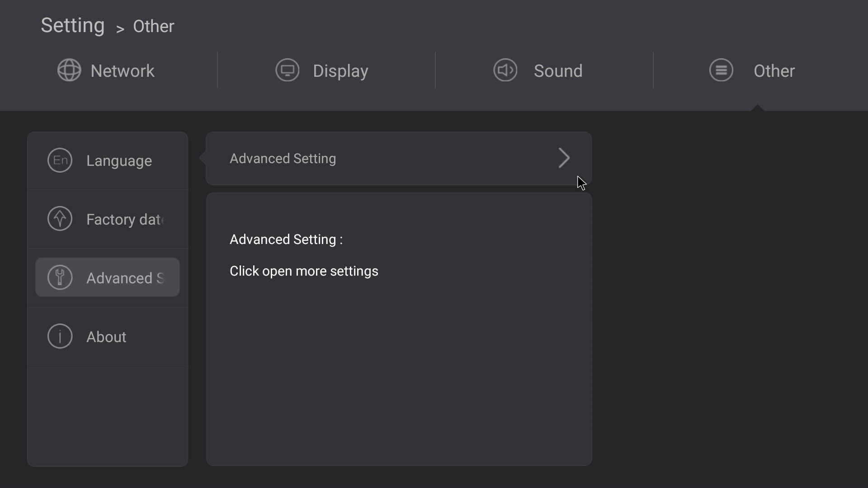
Task: Open the About sidebar label
Action: click(x=106, y=337)
